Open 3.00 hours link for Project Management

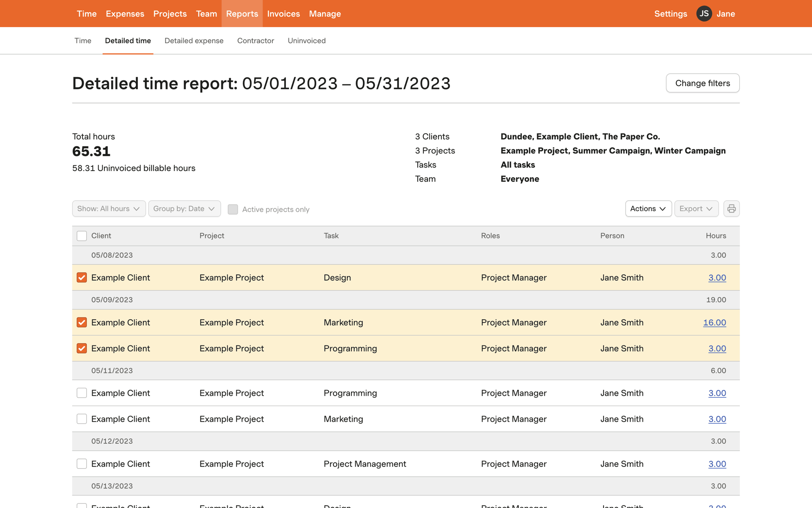717,464
